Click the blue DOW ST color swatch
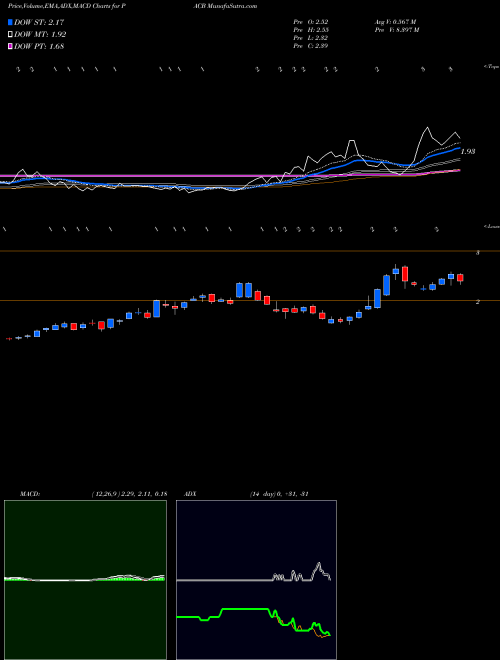This screenshot has width=500, height=660. coord(10,22)
